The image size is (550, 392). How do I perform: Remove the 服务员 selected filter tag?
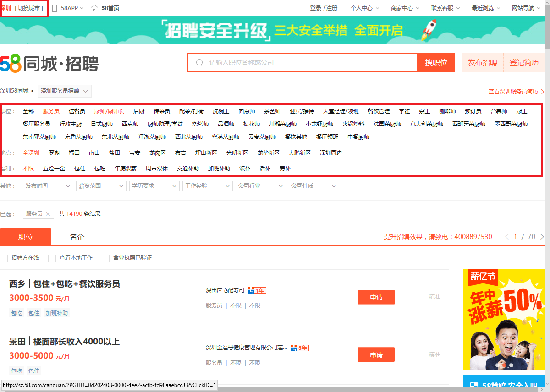pyautogui.click(x=48, y=214)
